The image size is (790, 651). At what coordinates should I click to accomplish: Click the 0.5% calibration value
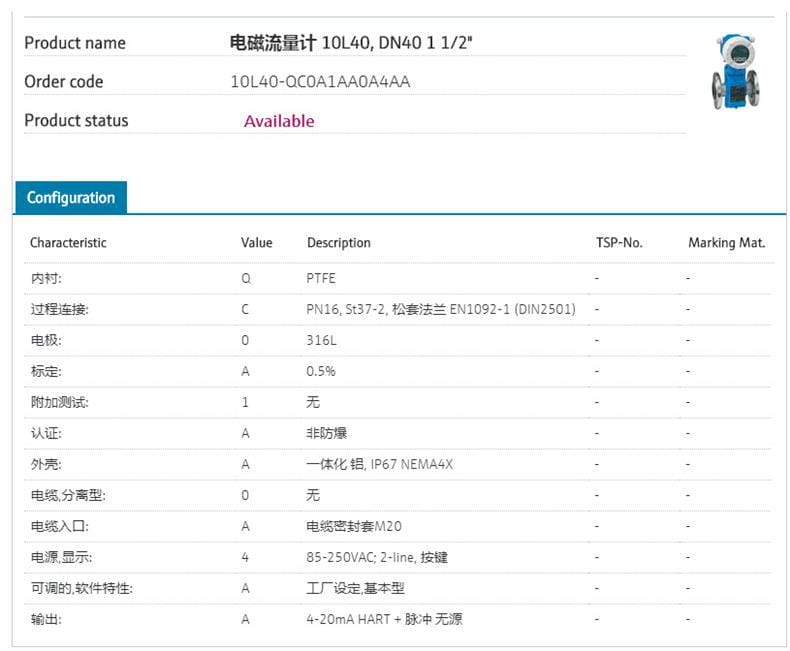321,372
